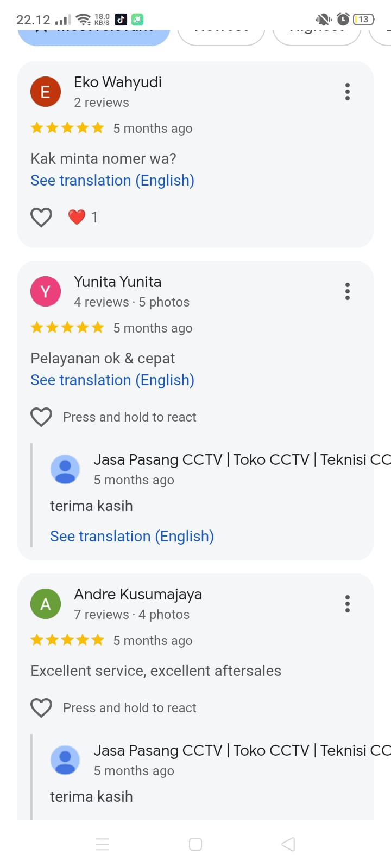
Task: Toggle heart reaction on Andre Kusumajaya's review
Action: 41,708
